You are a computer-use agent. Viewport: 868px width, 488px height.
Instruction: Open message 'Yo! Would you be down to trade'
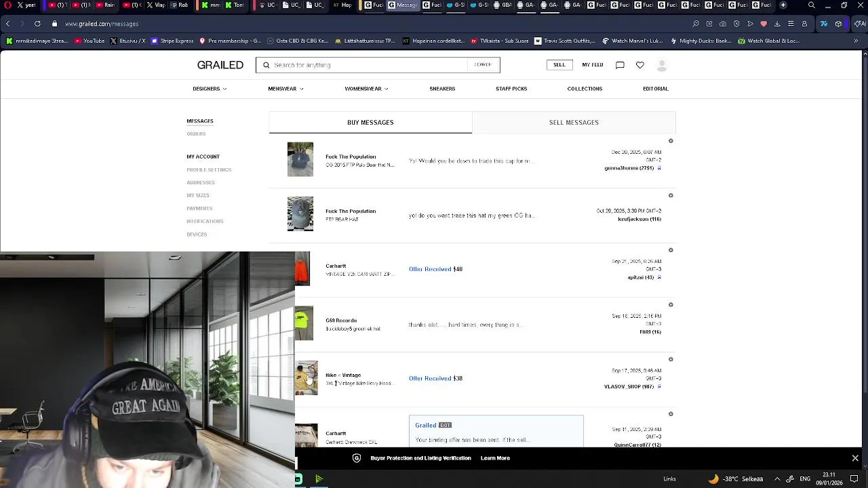471,161
